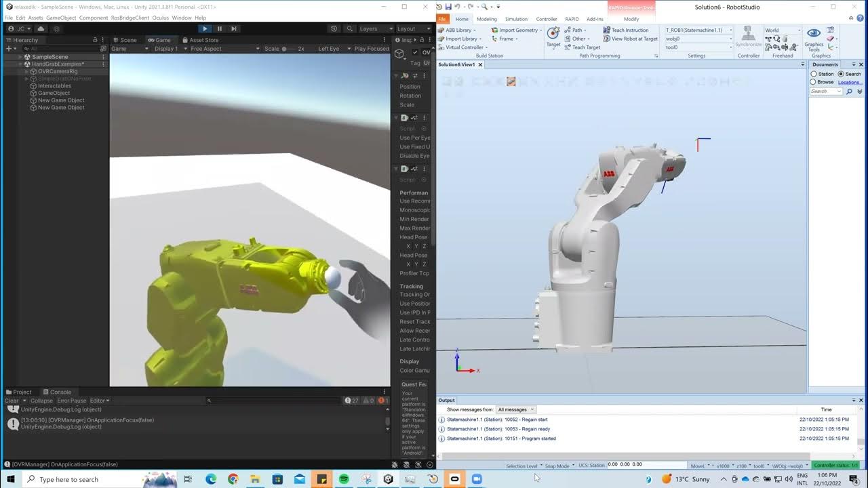Click the Target icon in Path Programming

click(x=553, y=37)
